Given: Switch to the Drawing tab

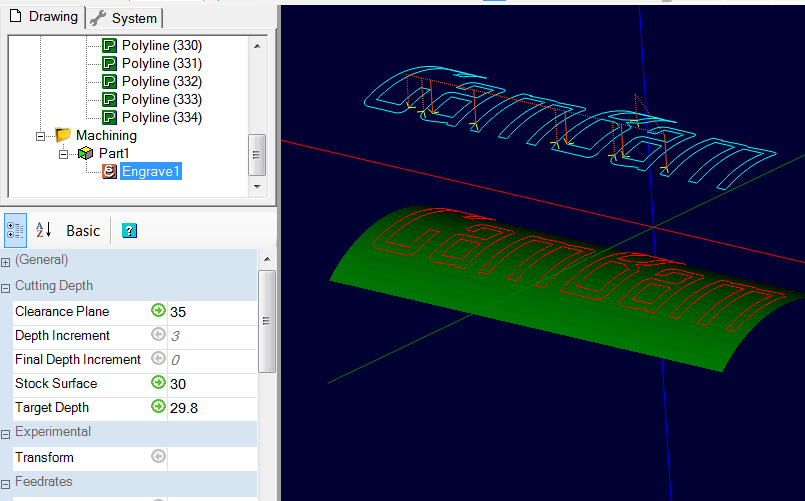Looking at the screenshot, I should pyautogui.click(x=44, y=16).
